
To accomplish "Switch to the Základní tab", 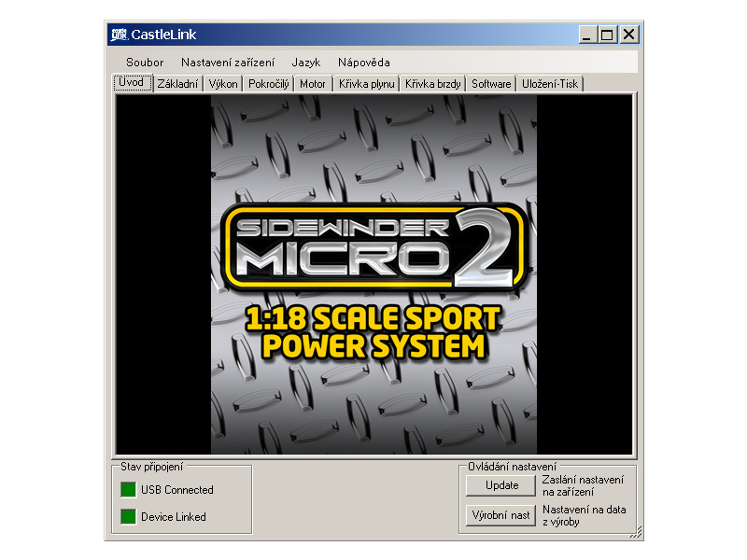I will click(x=177, y=84).
